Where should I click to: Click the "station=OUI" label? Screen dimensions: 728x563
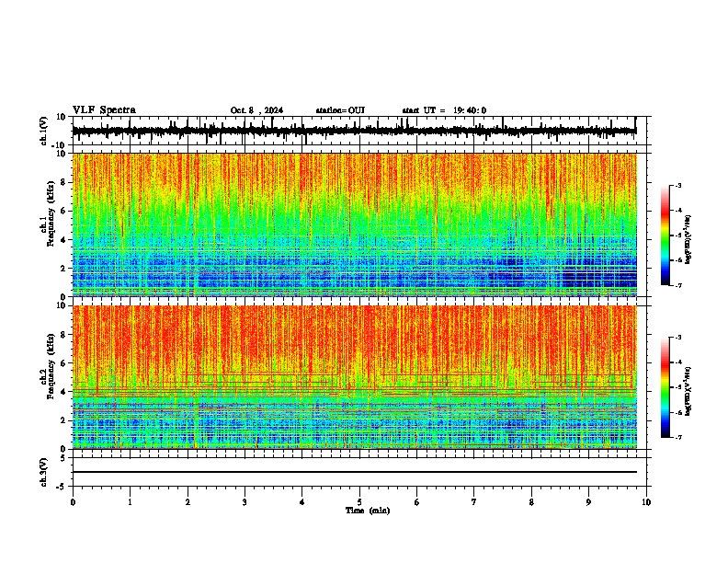(340, 110)
